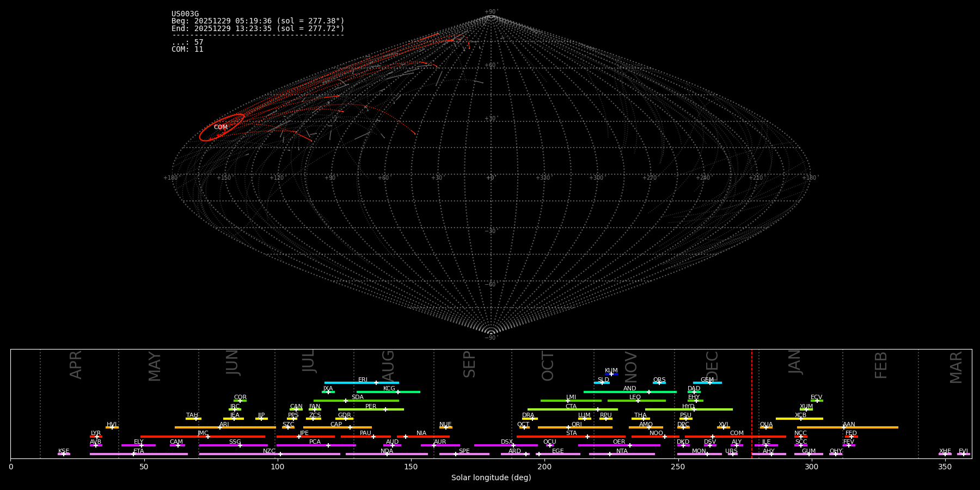Select the 100 tick on solar longitude axis
This screenshot has width=980, height=490.
[x=278, y=467]
